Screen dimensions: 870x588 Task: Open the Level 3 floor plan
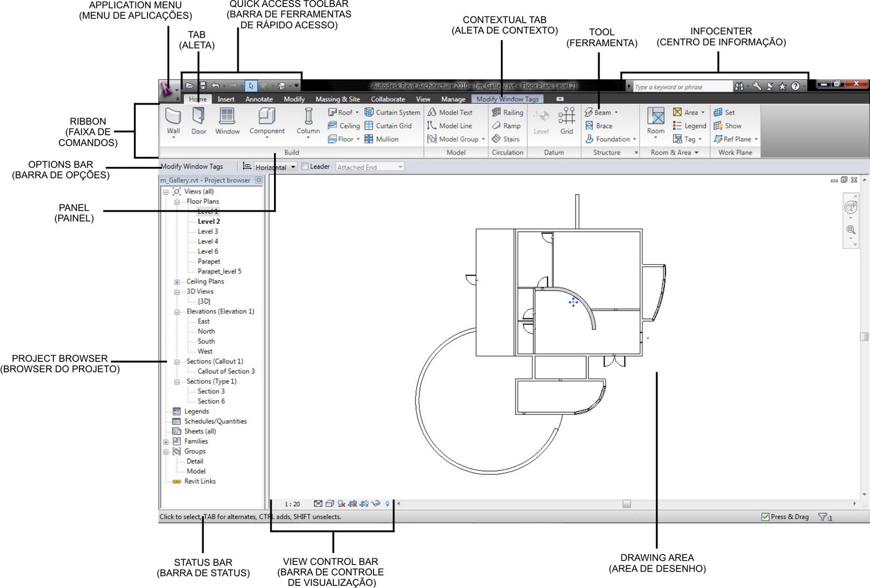(x=208, y=232)
